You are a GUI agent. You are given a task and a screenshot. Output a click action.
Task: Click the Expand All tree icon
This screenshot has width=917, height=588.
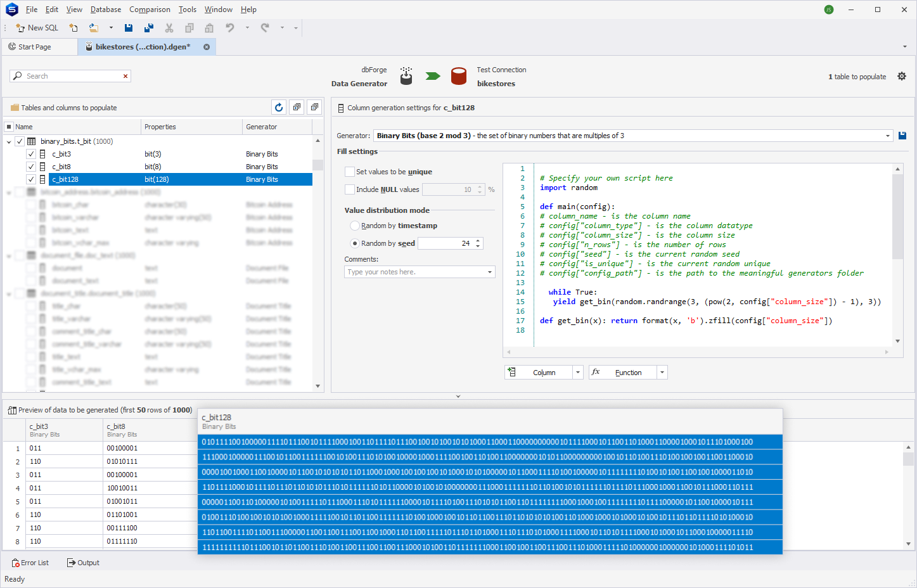click(x=297, y=108)
